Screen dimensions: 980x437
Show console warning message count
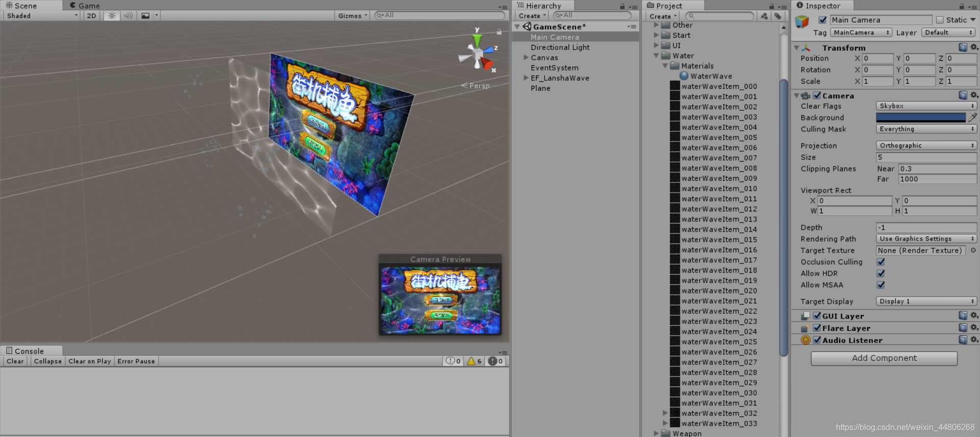pos(474,361)
